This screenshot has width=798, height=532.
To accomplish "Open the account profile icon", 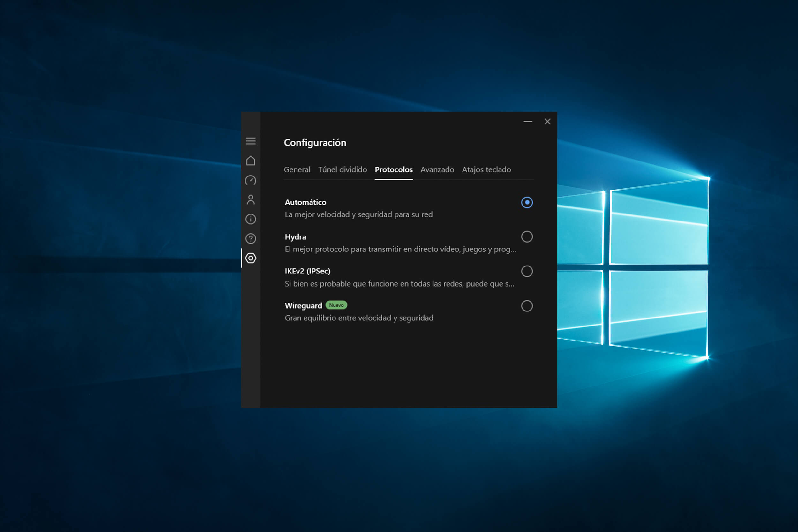I will point(251,199).
